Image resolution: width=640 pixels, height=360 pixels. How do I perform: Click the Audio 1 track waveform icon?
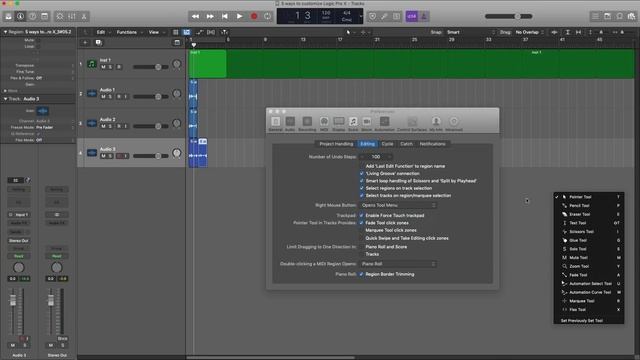point(92,93)
